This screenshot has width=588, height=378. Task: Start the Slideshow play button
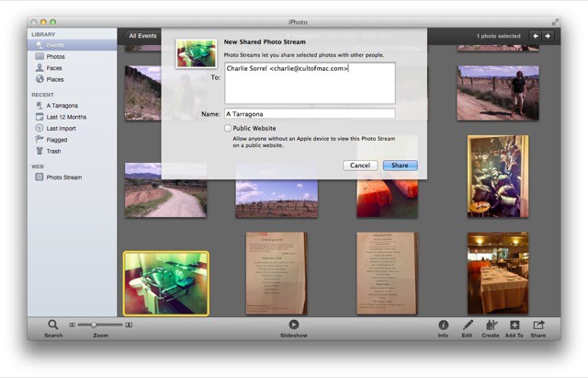tap(293, 325)
